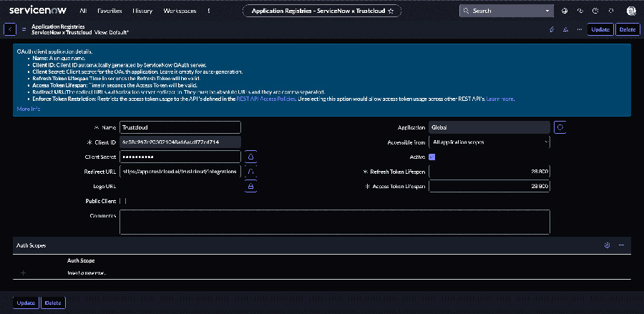This screenshot has height=314, width=644.
Task: Click the top Delete button
Action: tap(628, 29)
